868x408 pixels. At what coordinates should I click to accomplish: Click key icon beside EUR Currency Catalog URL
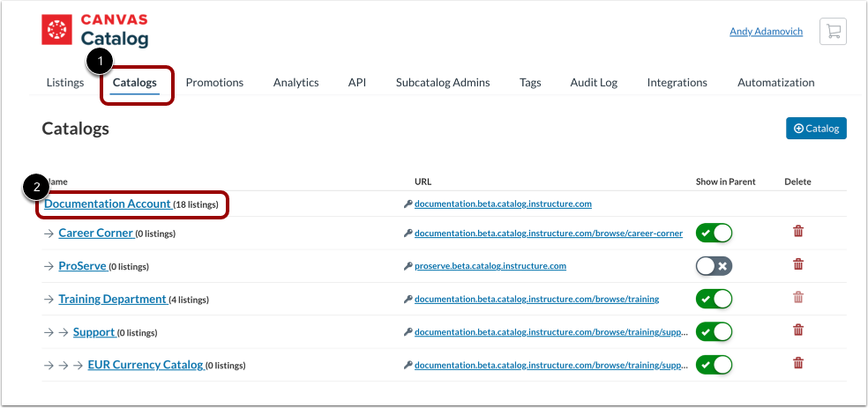(408, 365)
